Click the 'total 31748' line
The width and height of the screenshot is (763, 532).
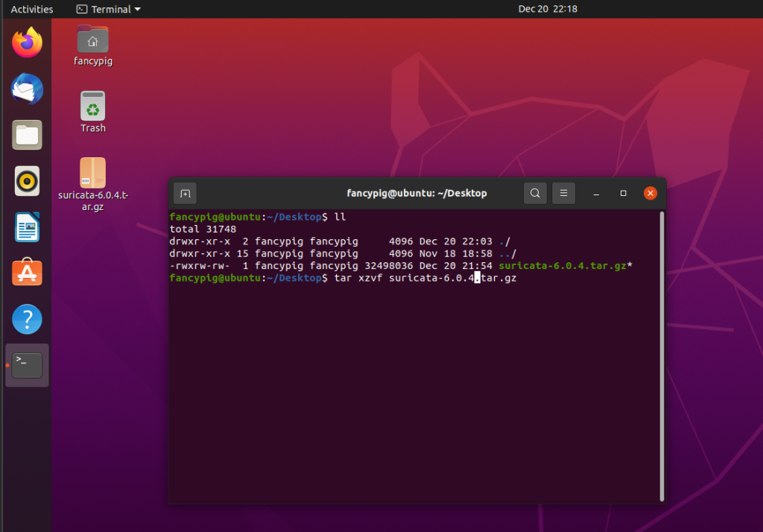[x=203, y=229]
